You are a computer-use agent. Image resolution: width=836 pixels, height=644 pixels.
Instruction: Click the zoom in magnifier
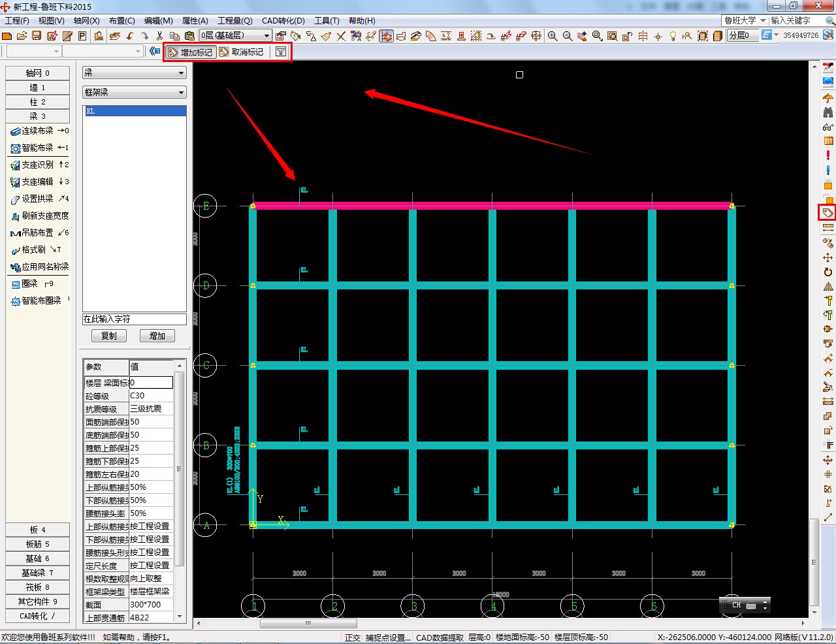point(553,36)
